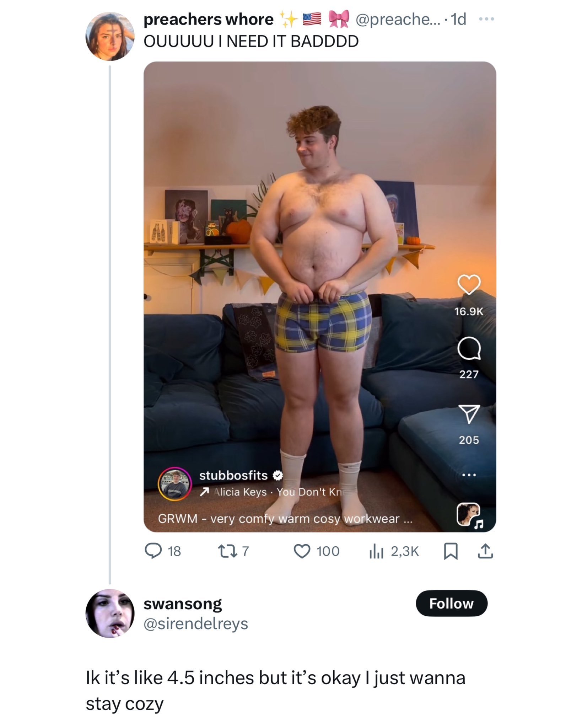Follow the swansong account

coord(452,603)
